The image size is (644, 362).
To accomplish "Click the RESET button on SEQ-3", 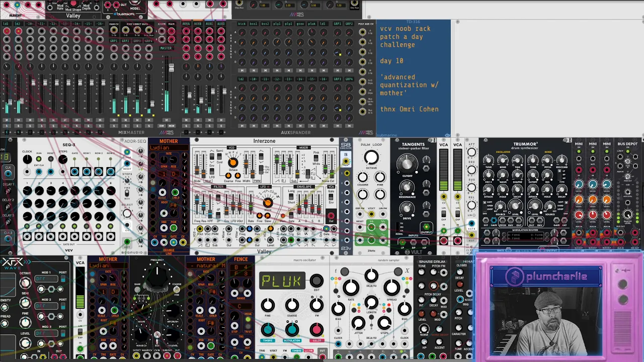I will click(50, 159).
